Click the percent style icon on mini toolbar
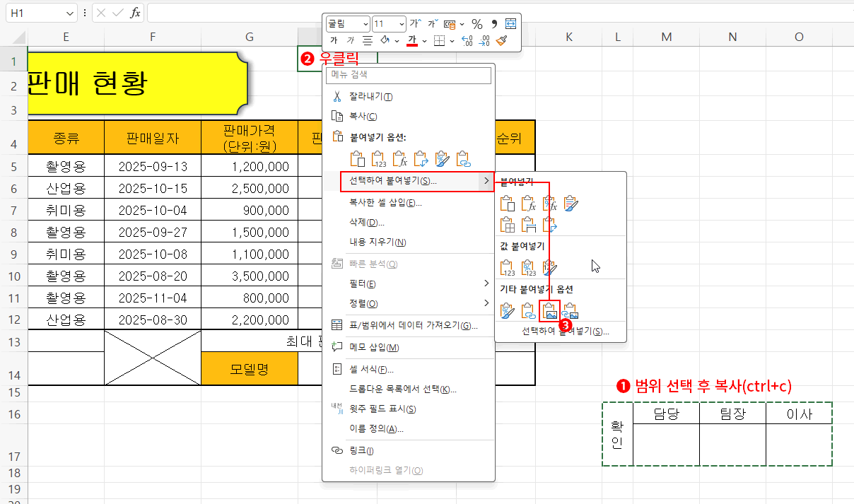 (478, 24)
